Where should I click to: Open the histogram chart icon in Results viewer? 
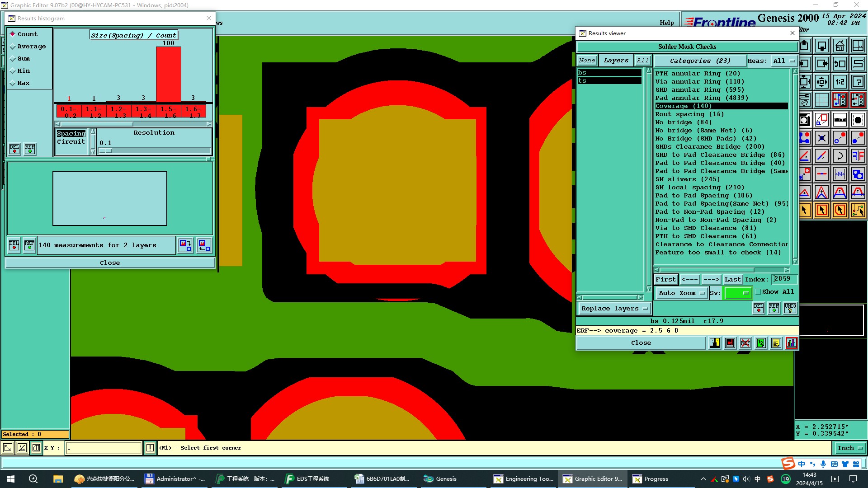pos(791,343)
